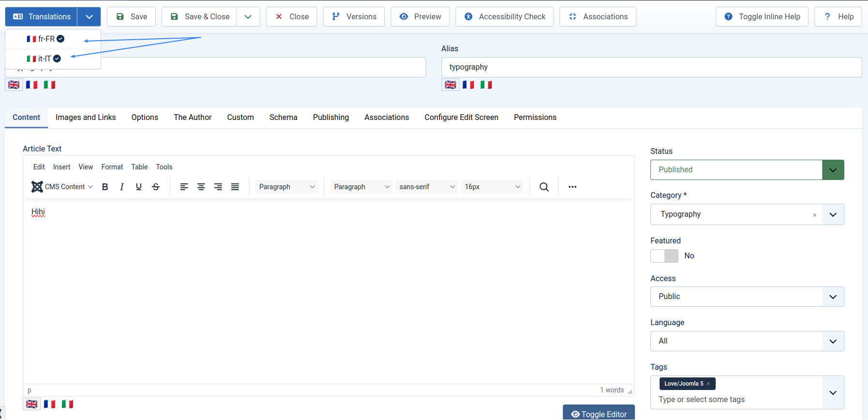The image size is (868, 420).
Task: Click the Toggle Editor button
Action: coord(599,414)
